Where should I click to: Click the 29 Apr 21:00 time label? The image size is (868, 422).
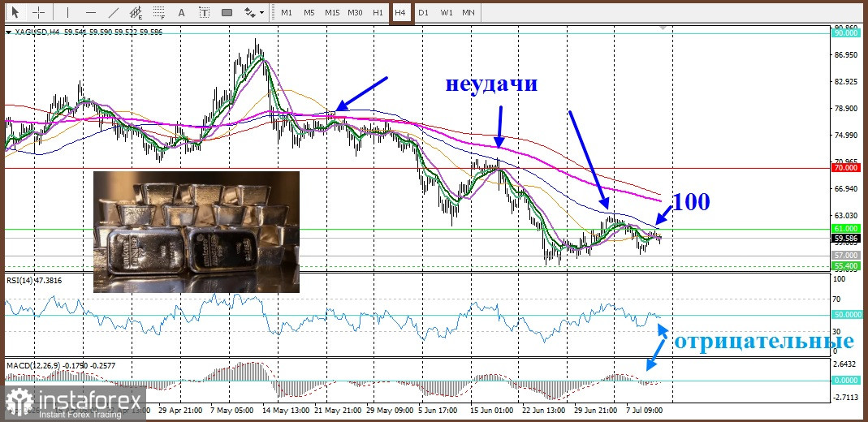coord(180,411)
